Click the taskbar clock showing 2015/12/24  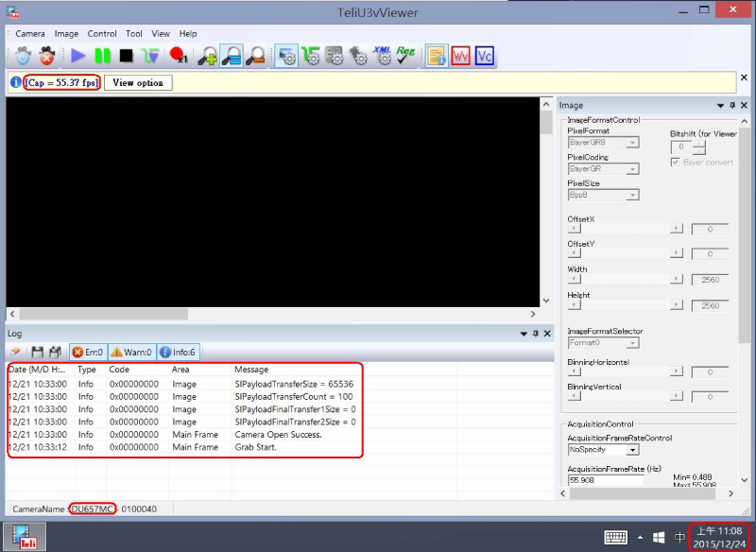tap(719, 536)
